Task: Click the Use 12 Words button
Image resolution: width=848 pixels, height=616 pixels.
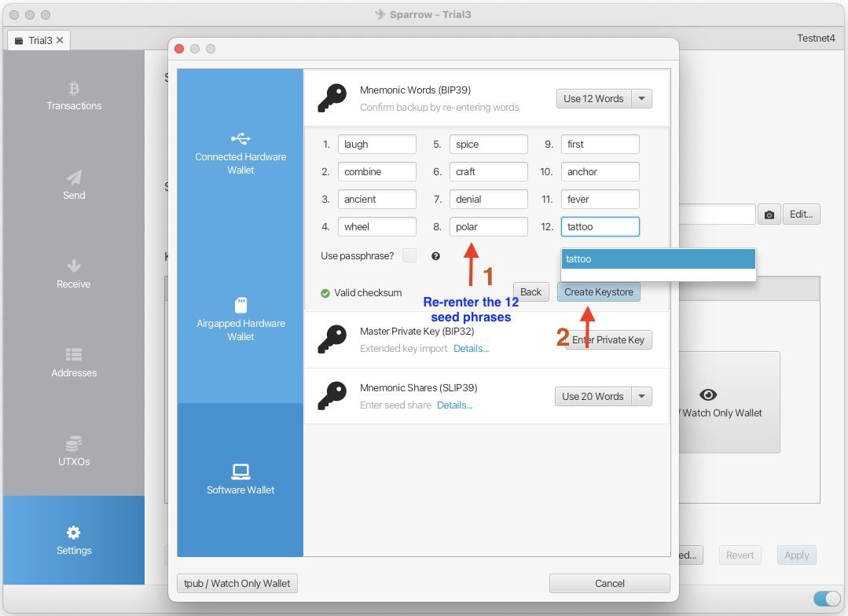Action: coord(594,99)
